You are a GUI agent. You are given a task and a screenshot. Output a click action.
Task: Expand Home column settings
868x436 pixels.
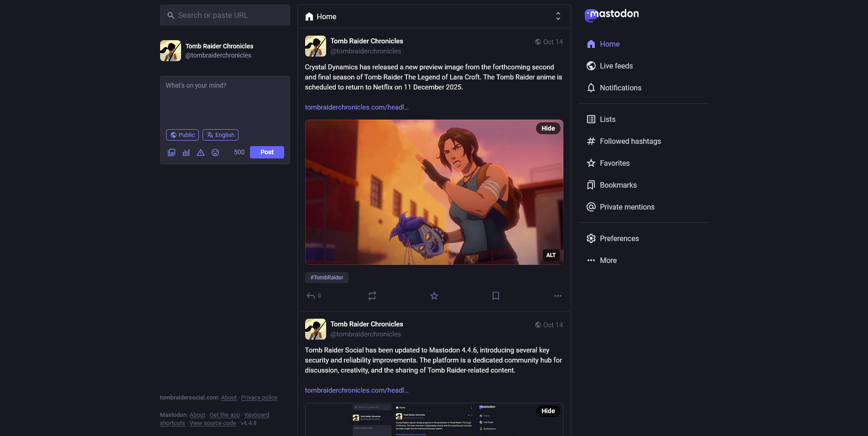point(558,16)
